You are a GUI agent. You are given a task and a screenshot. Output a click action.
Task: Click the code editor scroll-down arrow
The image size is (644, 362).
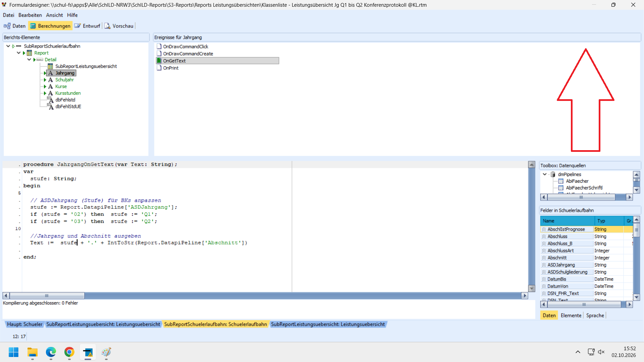click(532, 288)
